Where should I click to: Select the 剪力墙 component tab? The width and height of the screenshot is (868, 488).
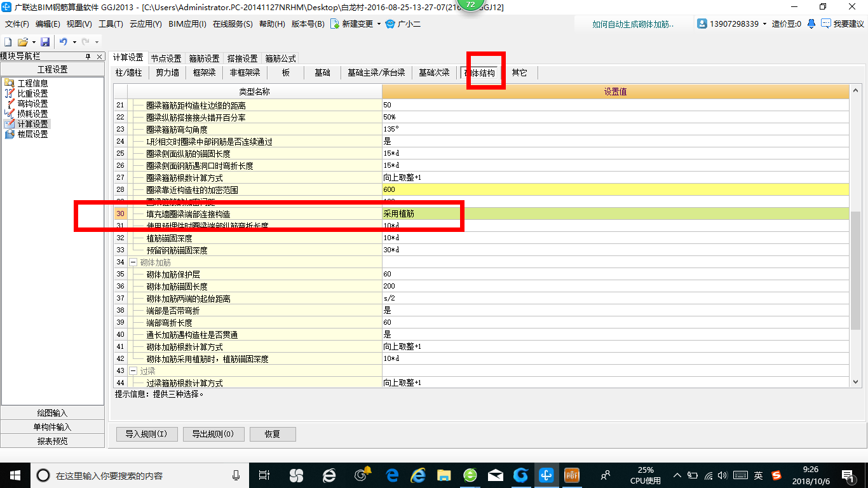168,72
